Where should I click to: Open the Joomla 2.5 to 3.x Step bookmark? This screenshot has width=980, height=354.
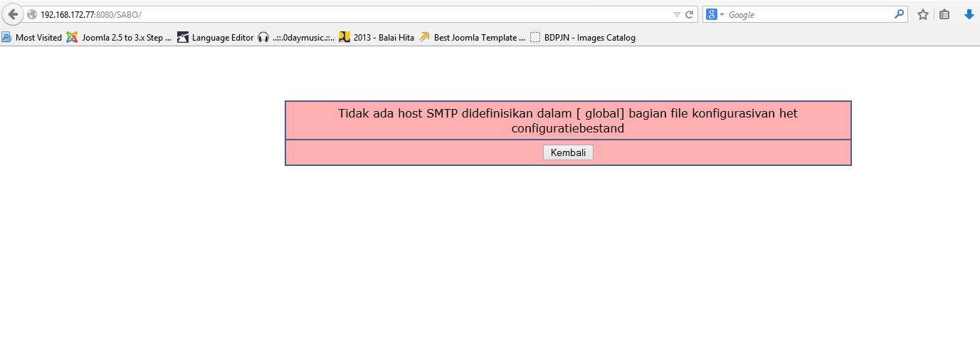click(119, 38)
